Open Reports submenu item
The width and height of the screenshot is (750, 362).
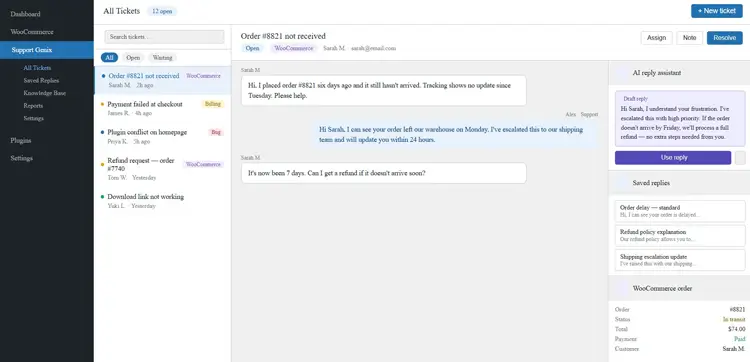tap(33, 106)
